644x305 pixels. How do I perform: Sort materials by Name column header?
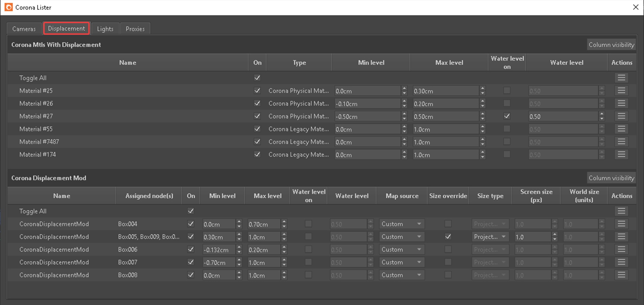[128, 63]
